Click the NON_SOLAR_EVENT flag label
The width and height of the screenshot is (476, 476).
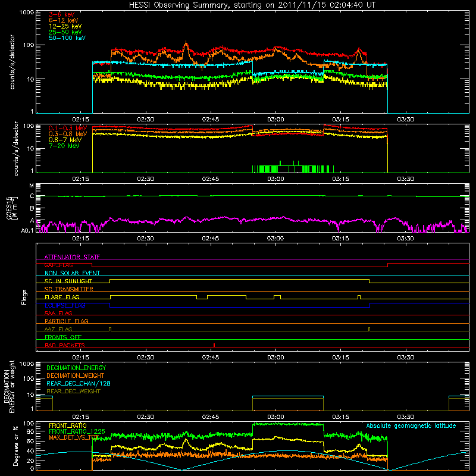coord(72,273)
